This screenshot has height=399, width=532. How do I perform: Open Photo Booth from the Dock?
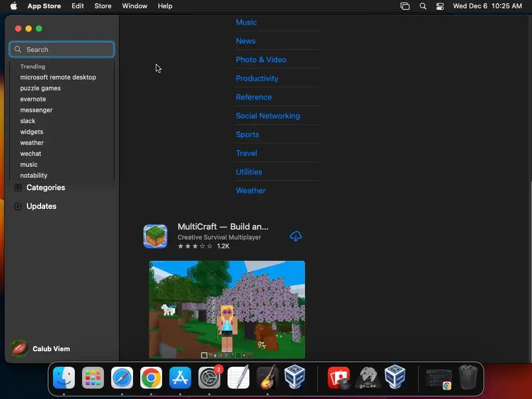339,378
